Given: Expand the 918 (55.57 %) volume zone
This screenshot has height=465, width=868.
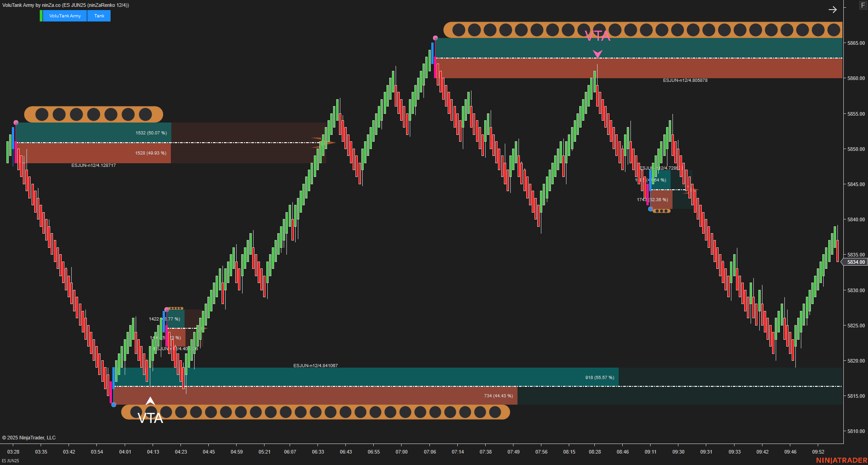Looking at the screenshot, I should (600, 377).
